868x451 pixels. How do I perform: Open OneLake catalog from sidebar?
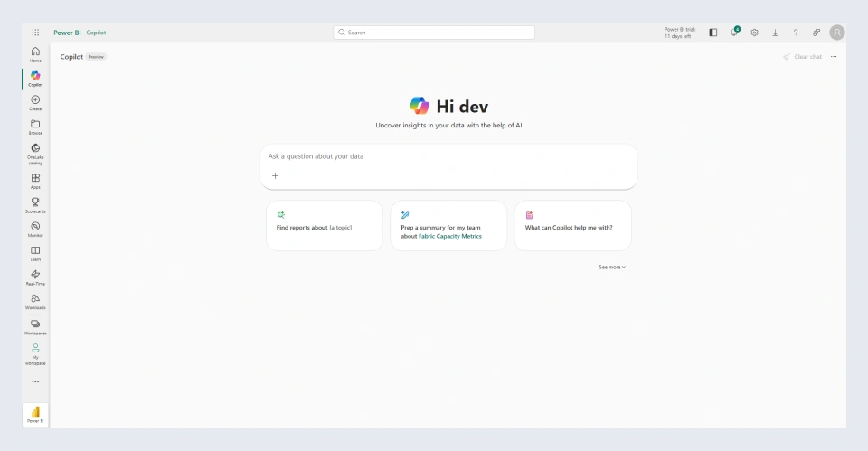tap(35, 153)
